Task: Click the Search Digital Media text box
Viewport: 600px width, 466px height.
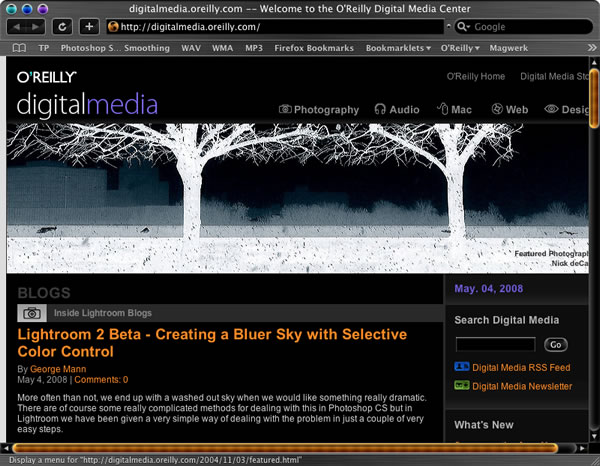Action: 496,344
